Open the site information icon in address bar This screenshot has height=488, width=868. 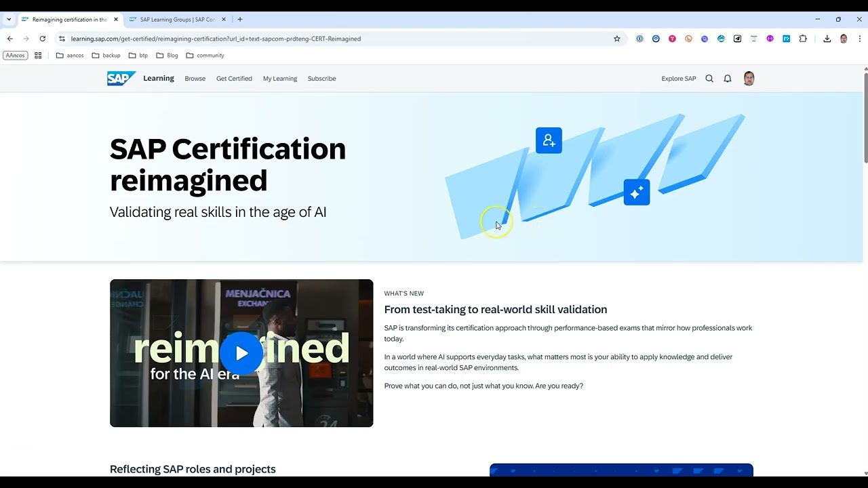(62, 39)
